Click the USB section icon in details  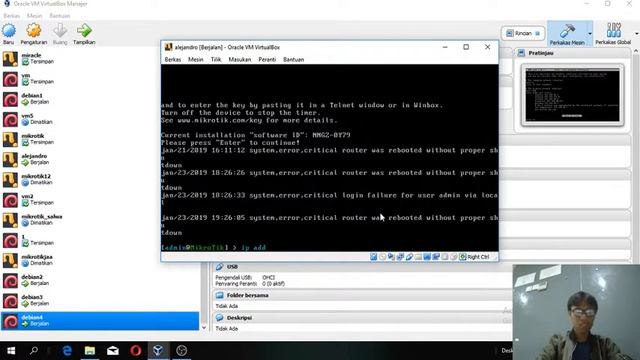[219, 267]
